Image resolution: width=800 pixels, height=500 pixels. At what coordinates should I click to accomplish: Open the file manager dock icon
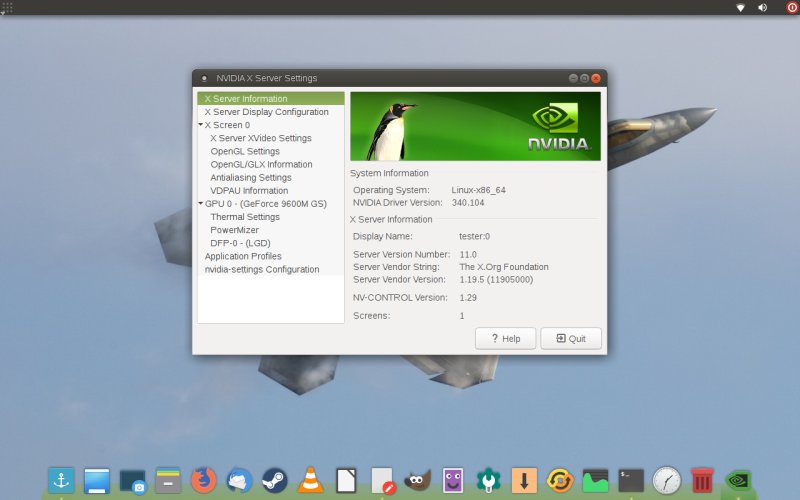click(x=168, y=481)
